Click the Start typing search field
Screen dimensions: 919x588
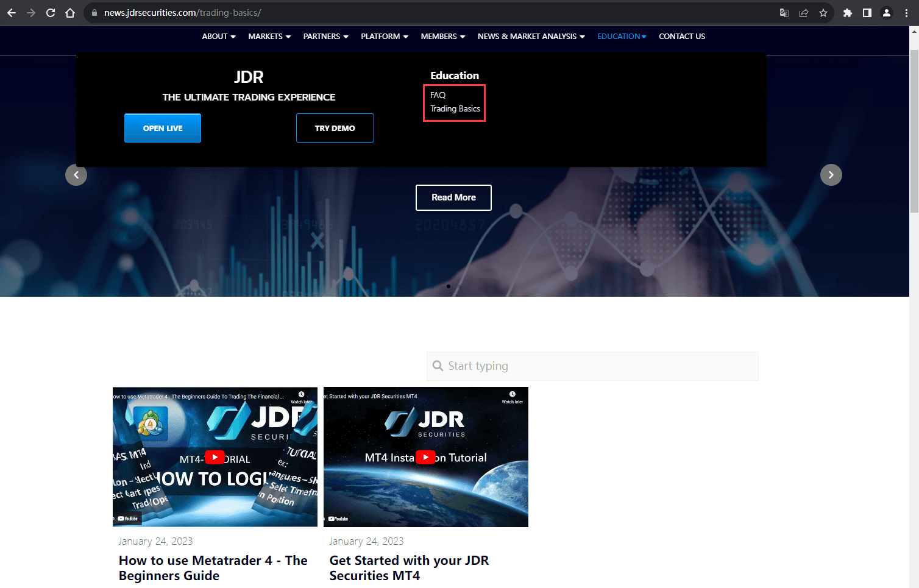click(592, 366)
